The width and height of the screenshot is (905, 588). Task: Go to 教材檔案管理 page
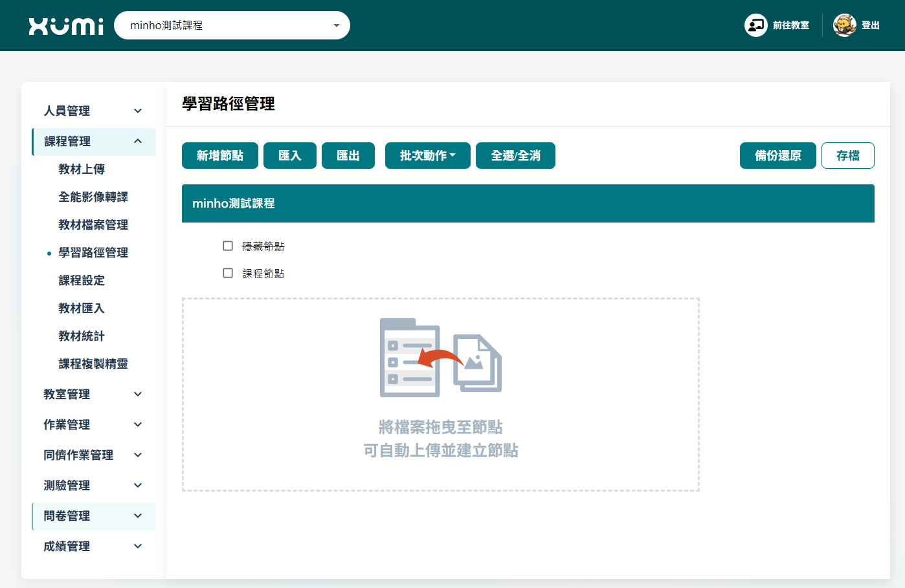93,224
